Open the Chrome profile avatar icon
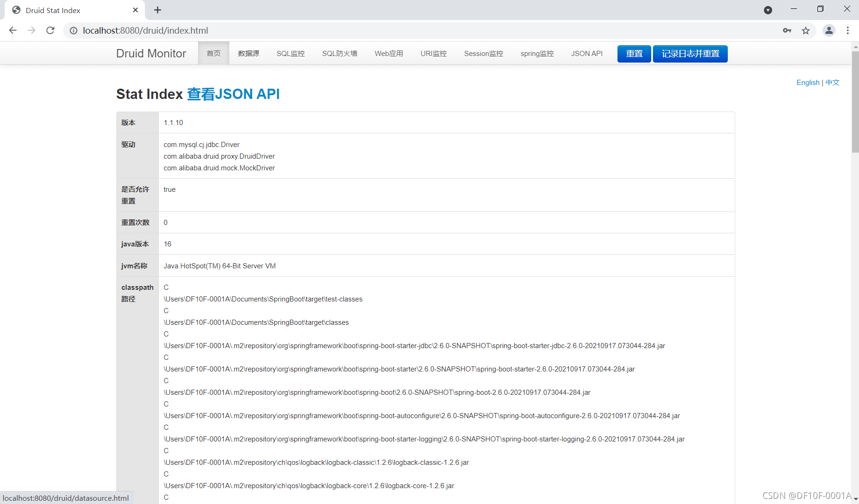The height and width of the screenshot is (504, 859). point(829,30)
